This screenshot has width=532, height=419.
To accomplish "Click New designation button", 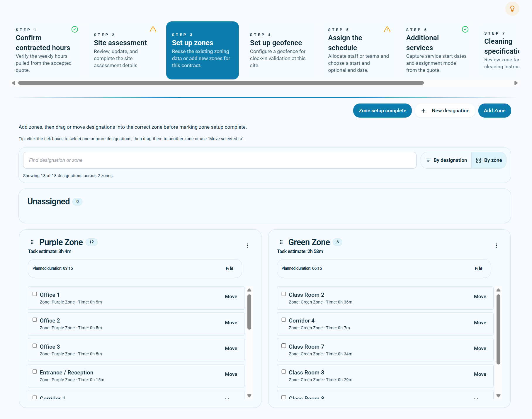I will [x=445, y=111].
